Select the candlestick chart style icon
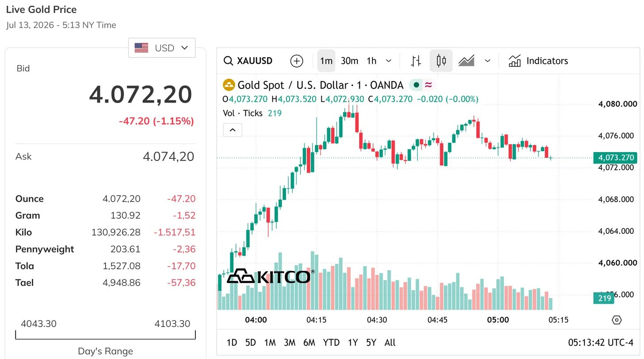 441,61
